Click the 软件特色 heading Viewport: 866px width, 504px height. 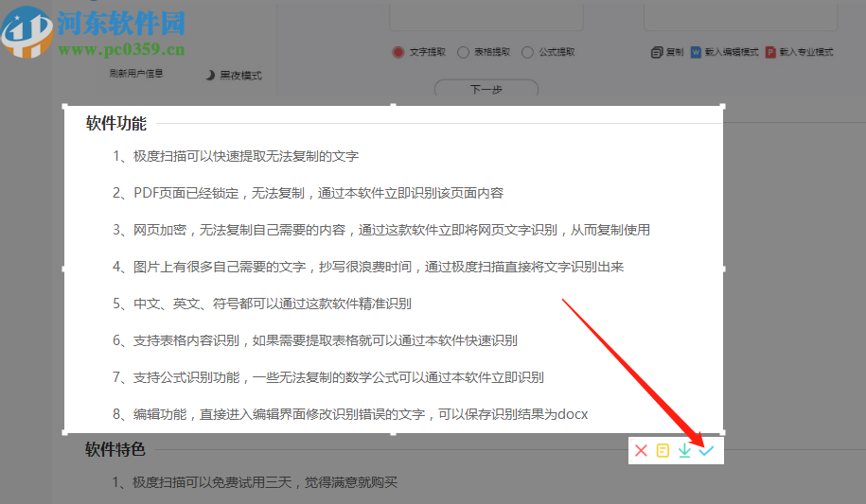coord(115,449)
